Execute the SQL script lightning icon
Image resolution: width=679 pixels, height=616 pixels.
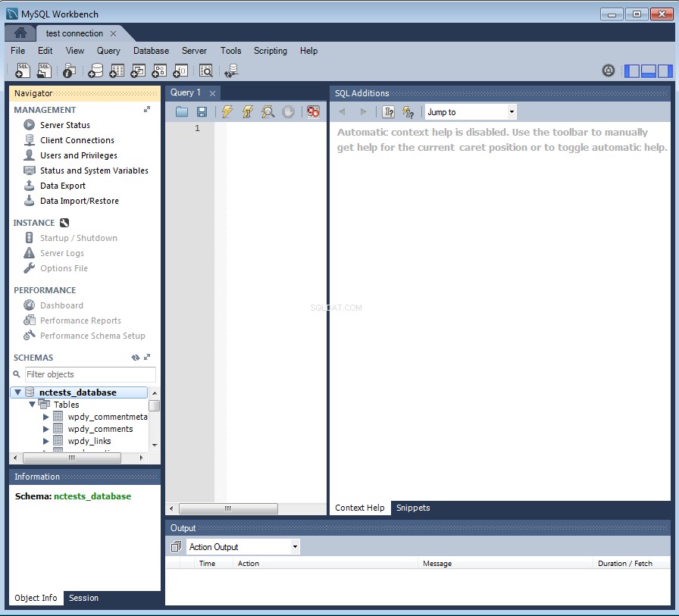(x=227, y=112)
